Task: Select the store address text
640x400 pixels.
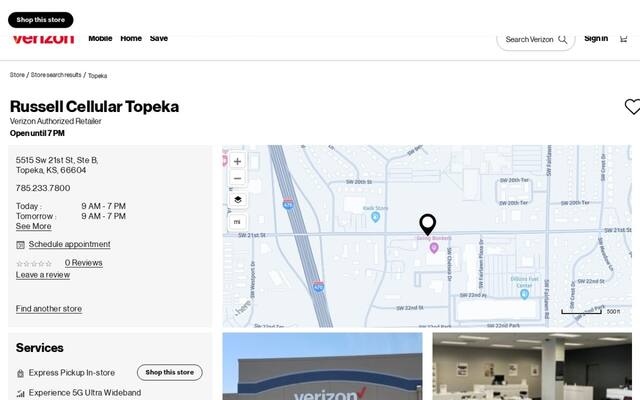Action: (57, 165)
